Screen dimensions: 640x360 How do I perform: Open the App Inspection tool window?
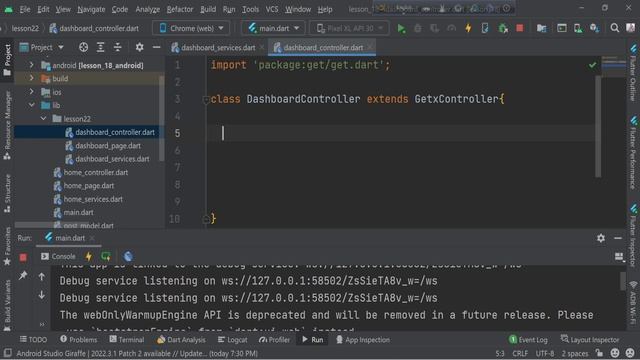point(362,340)
